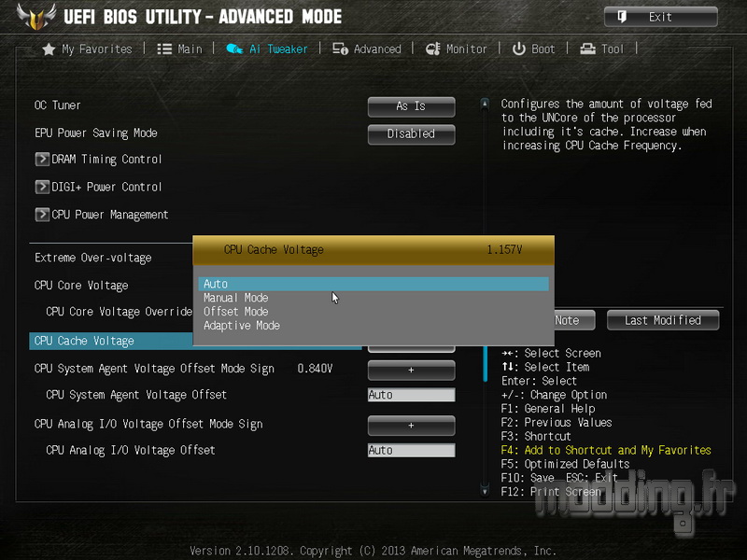
Task: Click the Advanced tab icon
Action: 340,49
